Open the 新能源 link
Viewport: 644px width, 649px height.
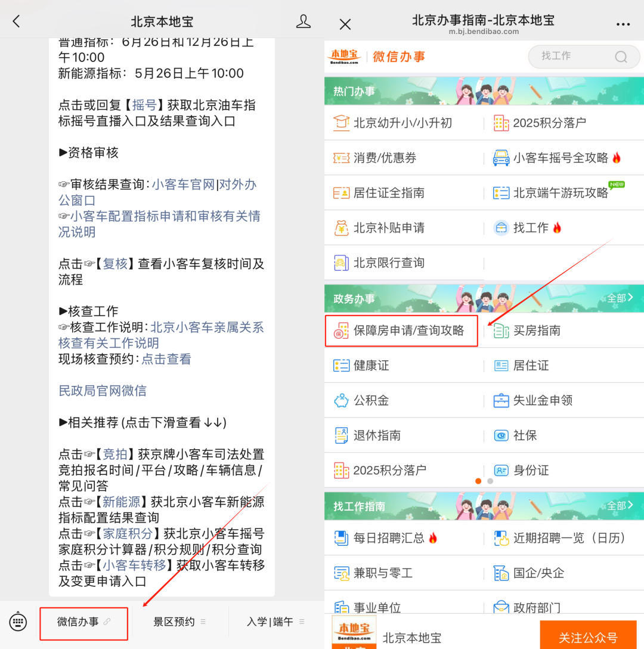[121, 502]
